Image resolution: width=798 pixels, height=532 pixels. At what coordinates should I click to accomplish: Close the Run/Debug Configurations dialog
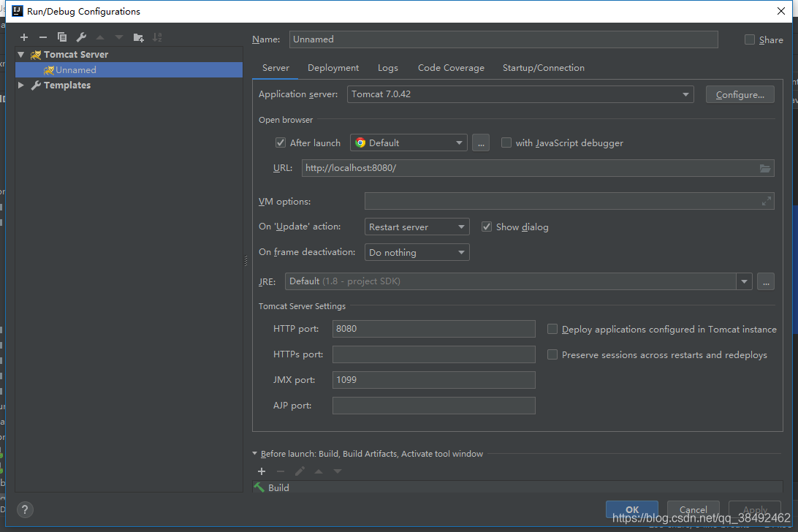(781, 11)
